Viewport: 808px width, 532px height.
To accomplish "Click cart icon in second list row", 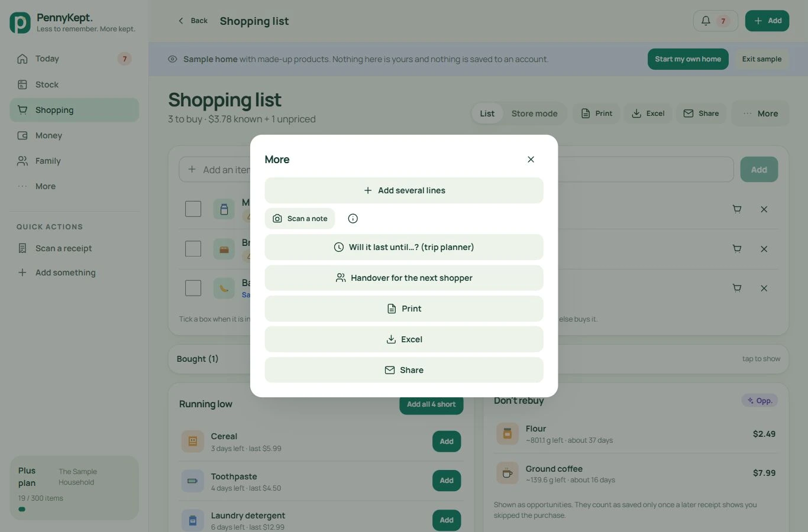I will point(737,249).
